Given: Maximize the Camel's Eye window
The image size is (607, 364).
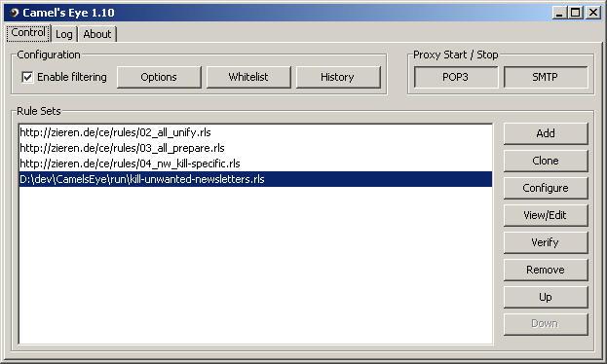Looking at the screenshot, I should coord(575,13).
